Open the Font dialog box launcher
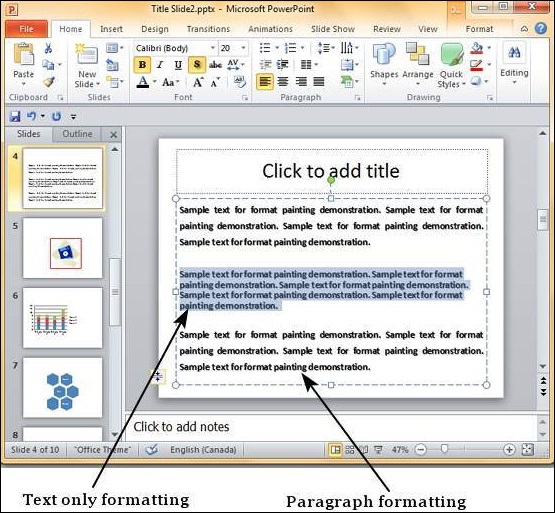The image size is (555, 513). click(245, 98)
